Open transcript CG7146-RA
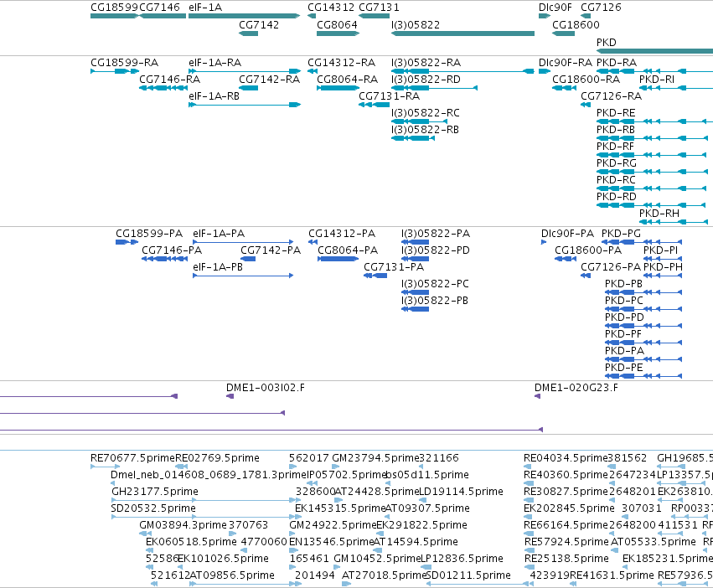Viewport: 713px width, 588px height. tap(169, 80)
